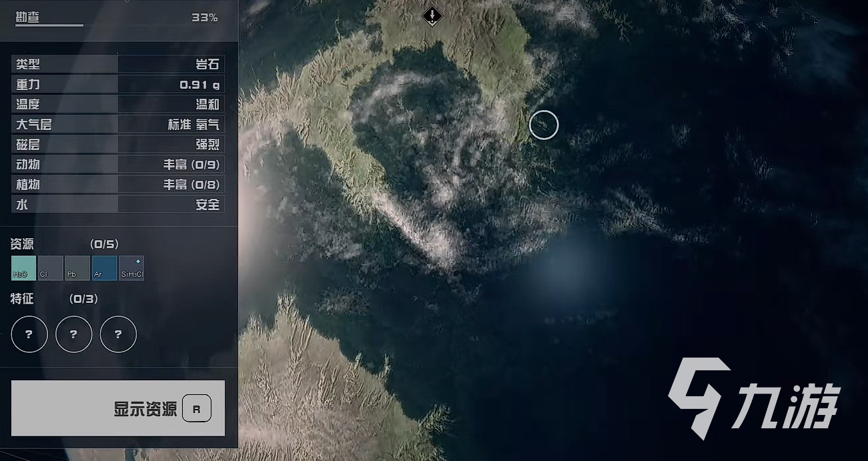Click the 勘查 survey heading
The image size is (868, 461).
point(27,17)
